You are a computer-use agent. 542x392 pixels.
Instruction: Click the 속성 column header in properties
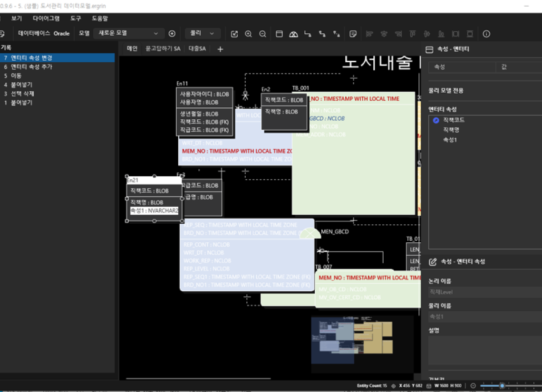pyautogui.click(x=462, y=67)
